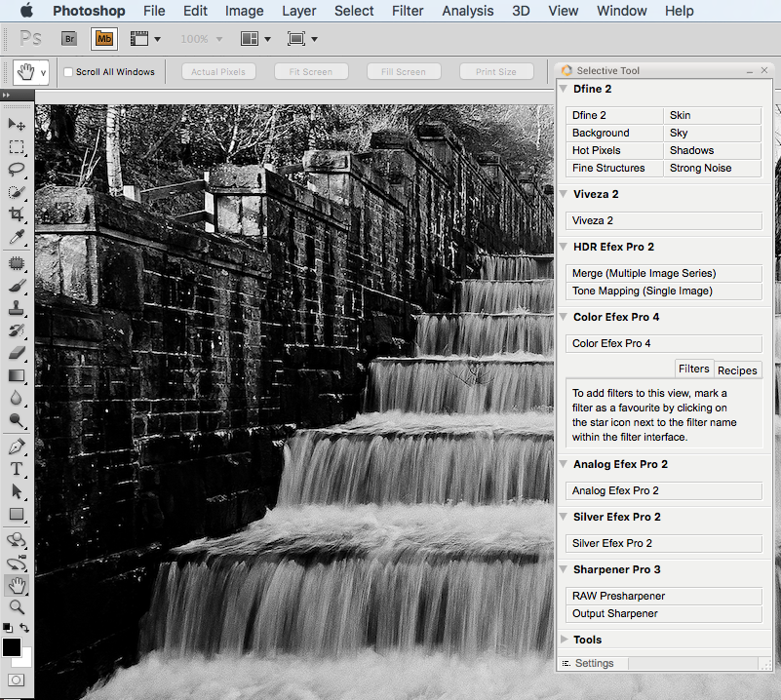The width and height of the screenshot is (781, 700).
Task: Open the 100% zoom level dropdown
Action: [201, 39]
